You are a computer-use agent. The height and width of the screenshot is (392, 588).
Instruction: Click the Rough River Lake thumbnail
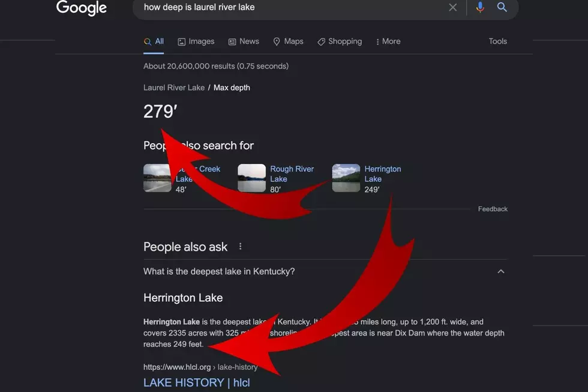click(251, 178)
